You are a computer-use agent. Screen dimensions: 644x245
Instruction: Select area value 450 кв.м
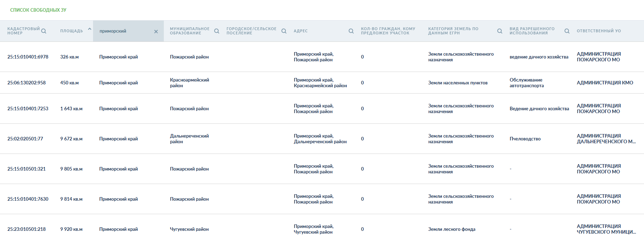tap(69, 83)
